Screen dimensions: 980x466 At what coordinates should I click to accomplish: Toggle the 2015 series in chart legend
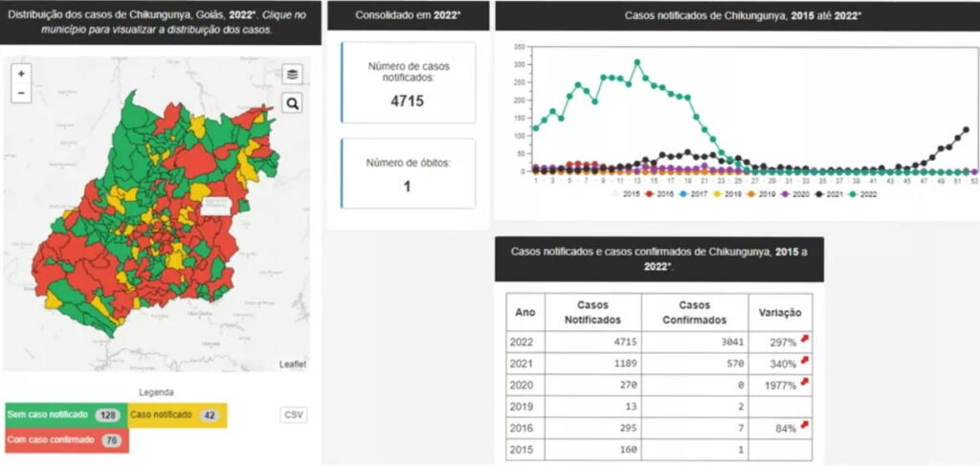[624, 194]
